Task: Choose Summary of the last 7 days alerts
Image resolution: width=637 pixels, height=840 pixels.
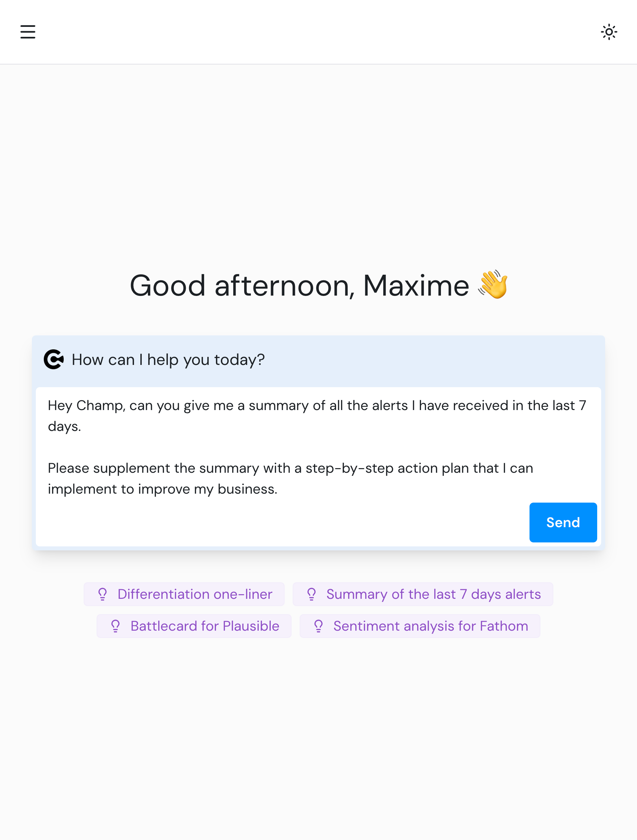Action: (x=433, y=594)
